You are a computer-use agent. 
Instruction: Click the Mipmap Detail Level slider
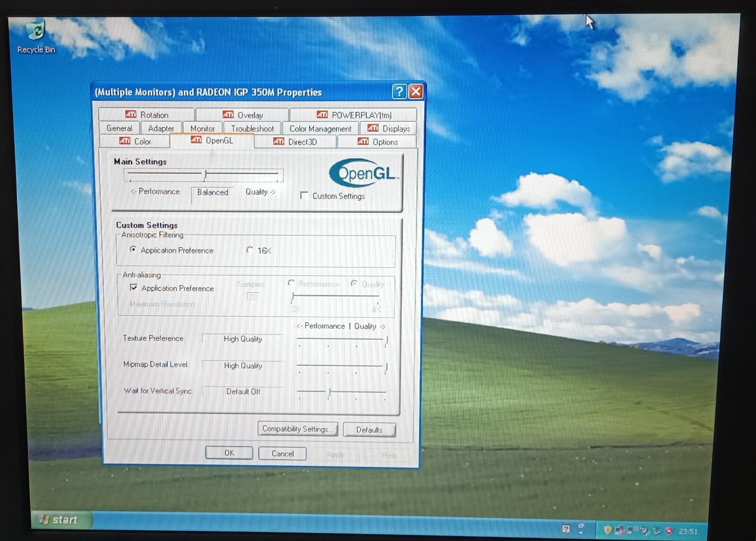click(x=343, y=368)
